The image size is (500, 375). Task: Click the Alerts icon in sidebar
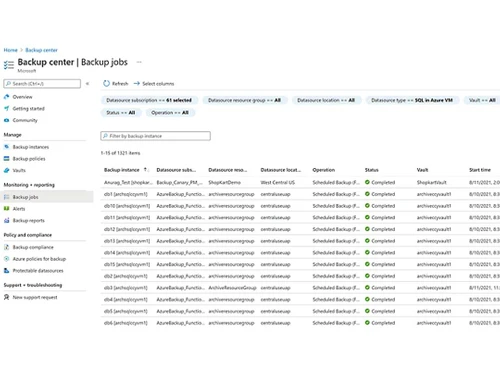6,209
